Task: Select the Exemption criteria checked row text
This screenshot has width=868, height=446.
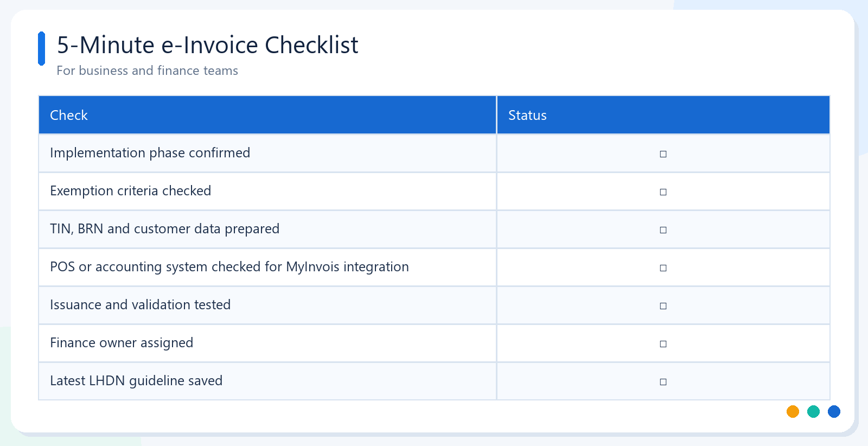Action: (x=130, y=191)
